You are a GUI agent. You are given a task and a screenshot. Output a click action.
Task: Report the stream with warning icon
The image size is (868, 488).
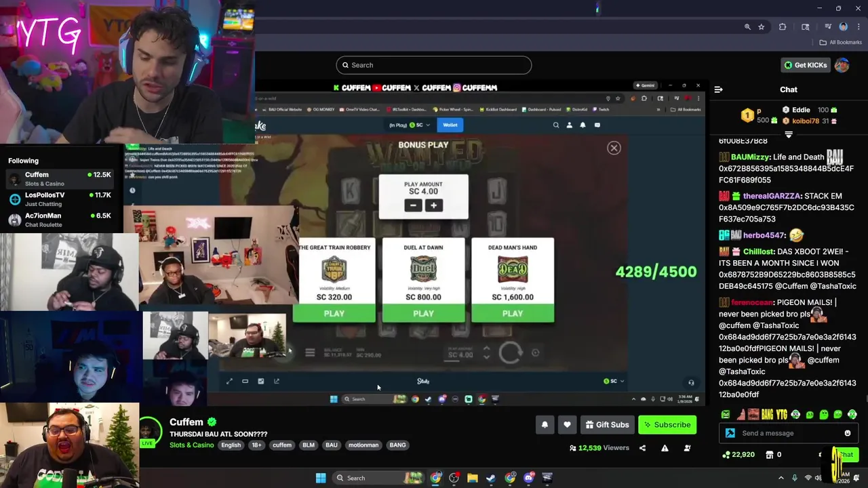(665, 448)
